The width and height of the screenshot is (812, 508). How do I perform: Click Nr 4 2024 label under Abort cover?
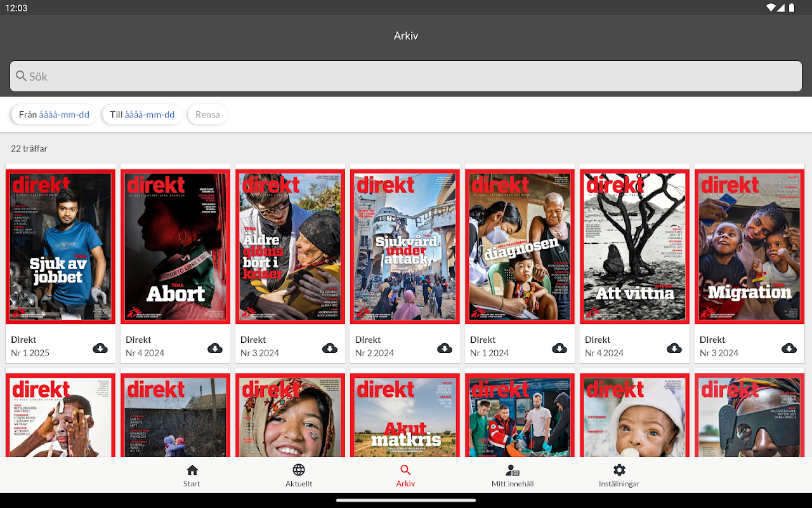pos(145,353)
